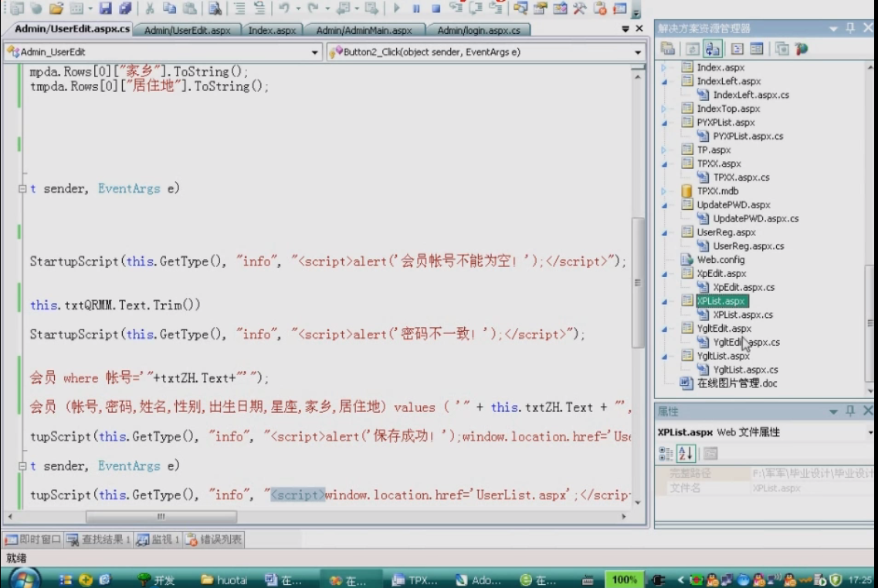Save the current file with Save icon

pyautogui.click(x=105, y=8)
